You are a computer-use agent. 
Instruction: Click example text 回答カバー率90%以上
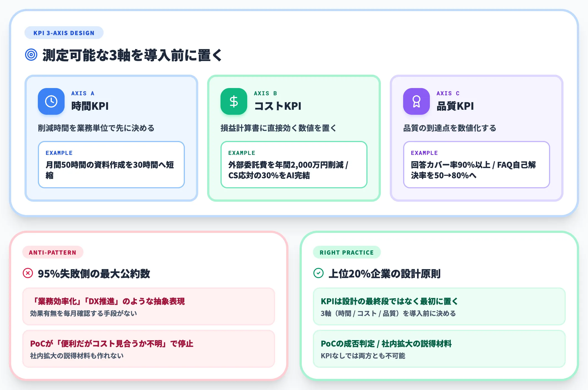[x=450, y=165]
